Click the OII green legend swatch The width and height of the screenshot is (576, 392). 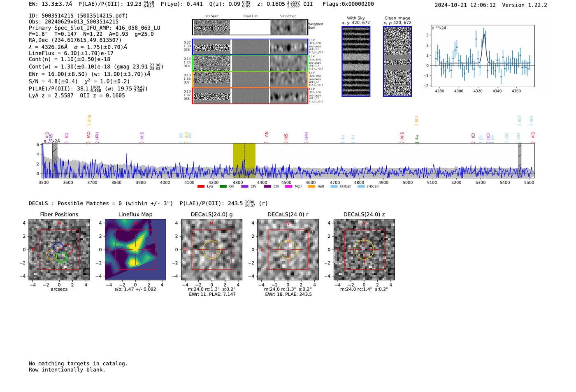pyautogui.click(x=223, y=187)
